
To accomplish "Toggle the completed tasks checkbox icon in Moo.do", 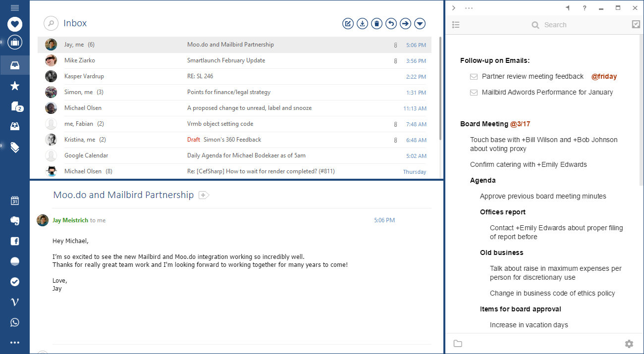I will [636, 24].
